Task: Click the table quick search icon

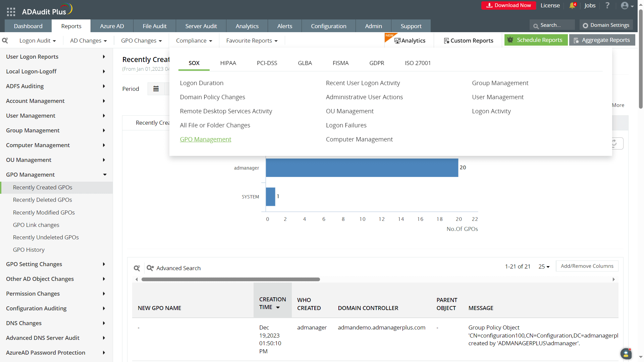Action: pyautogui.click(x=137, y=268)
